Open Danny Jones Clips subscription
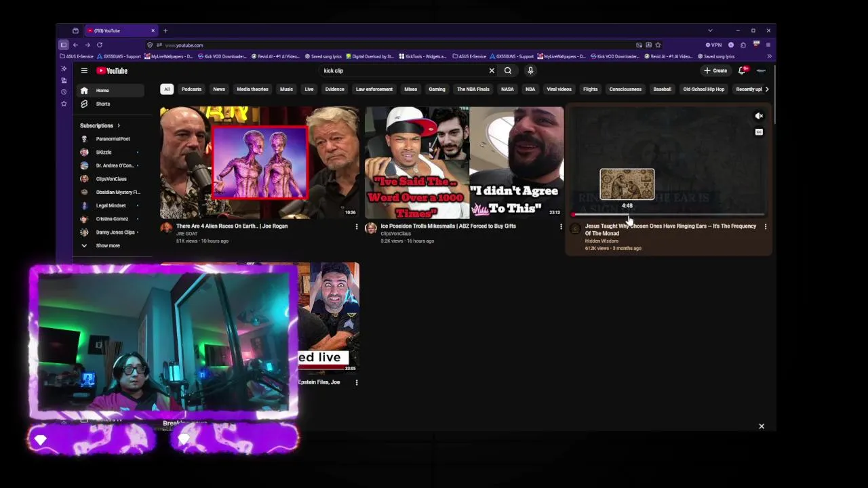This screenshot has height=488, width=868. (110, 232)
